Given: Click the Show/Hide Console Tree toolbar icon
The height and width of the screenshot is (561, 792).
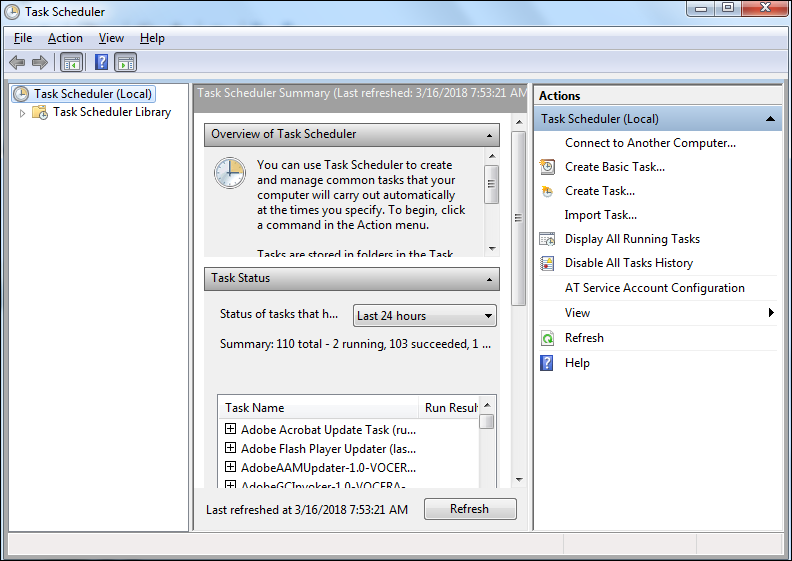Looking at the screenshot, I should pos(72,62).
